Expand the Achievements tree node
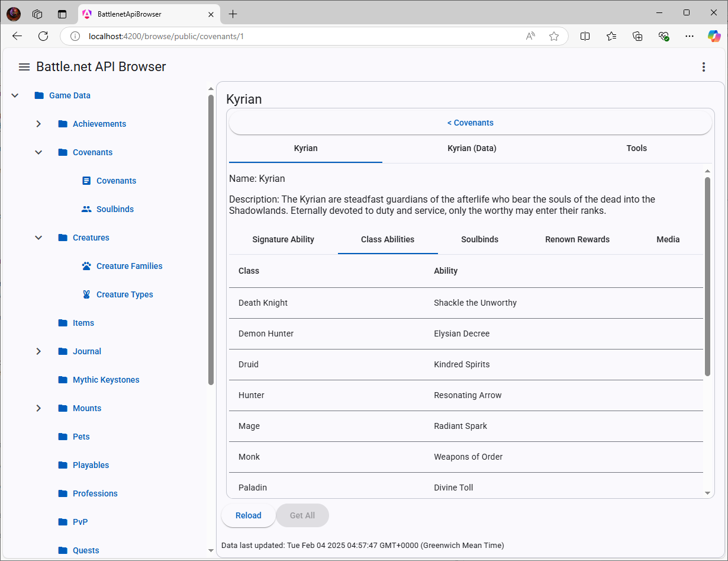728x561 pixels. click(x=38, y=124)
